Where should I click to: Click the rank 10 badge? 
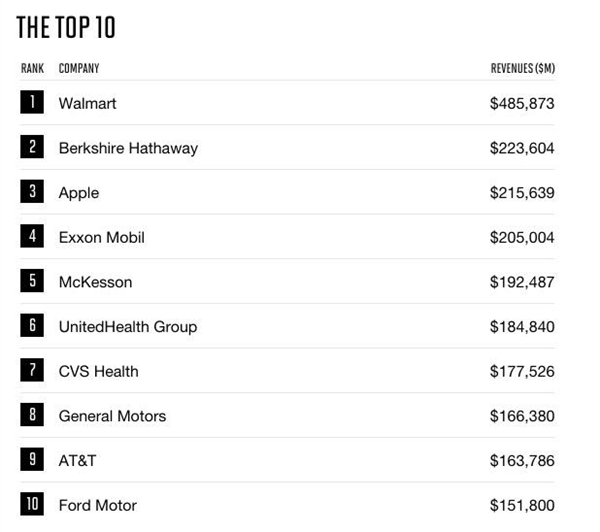coord(32,505)
